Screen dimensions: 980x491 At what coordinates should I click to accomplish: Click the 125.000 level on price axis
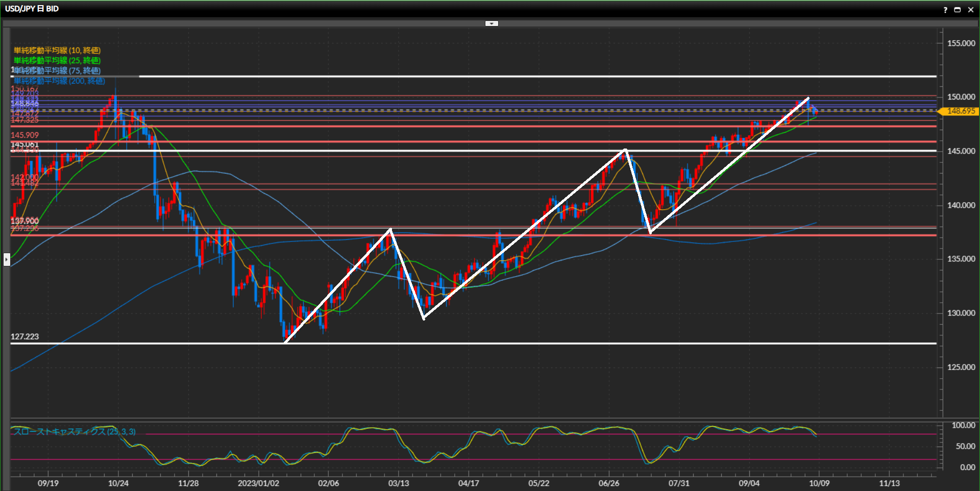(x=961, y=367)
